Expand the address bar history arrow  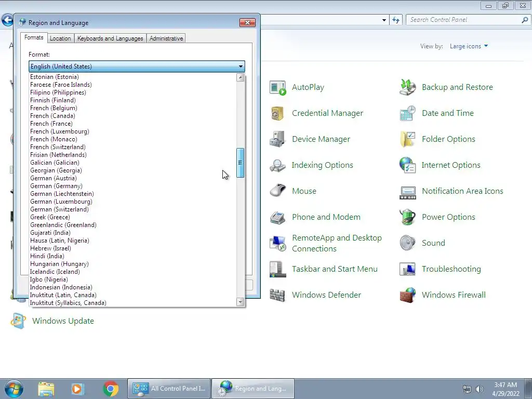384,20
